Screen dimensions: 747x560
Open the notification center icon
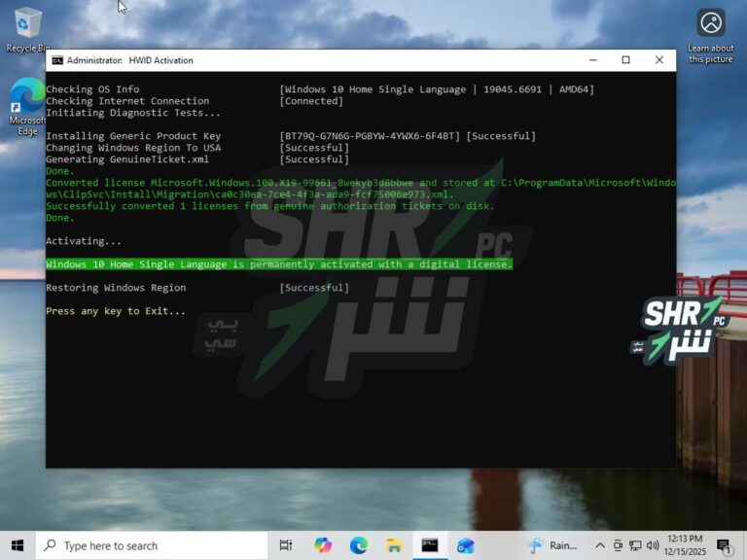[724, 545]
